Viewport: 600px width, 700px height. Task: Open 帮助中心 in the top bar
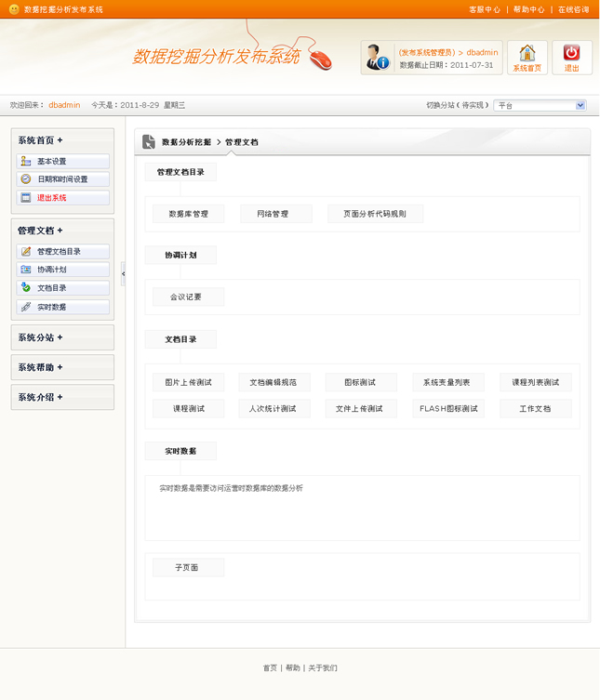[528, 9]
